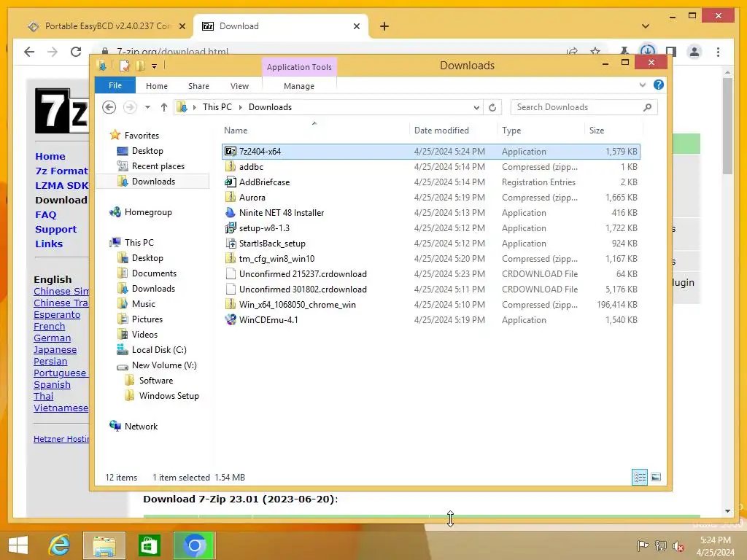Open the Explorer help question mark icon
Image resolution: width=747 pixels, height=560 pixels.
pos(659,85)
